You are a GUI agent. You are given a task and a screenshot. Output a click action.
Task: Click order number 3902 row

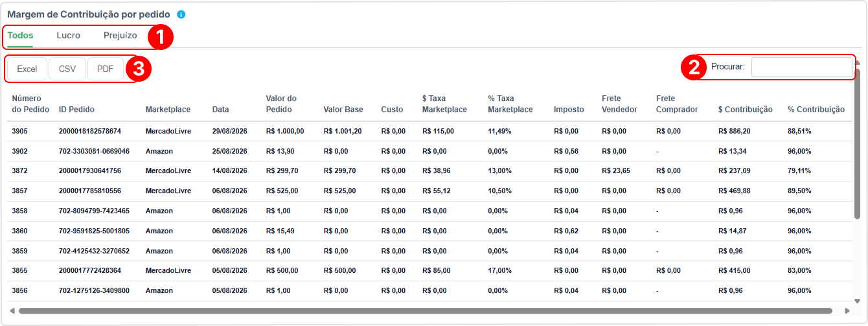[x=431, y=151]
